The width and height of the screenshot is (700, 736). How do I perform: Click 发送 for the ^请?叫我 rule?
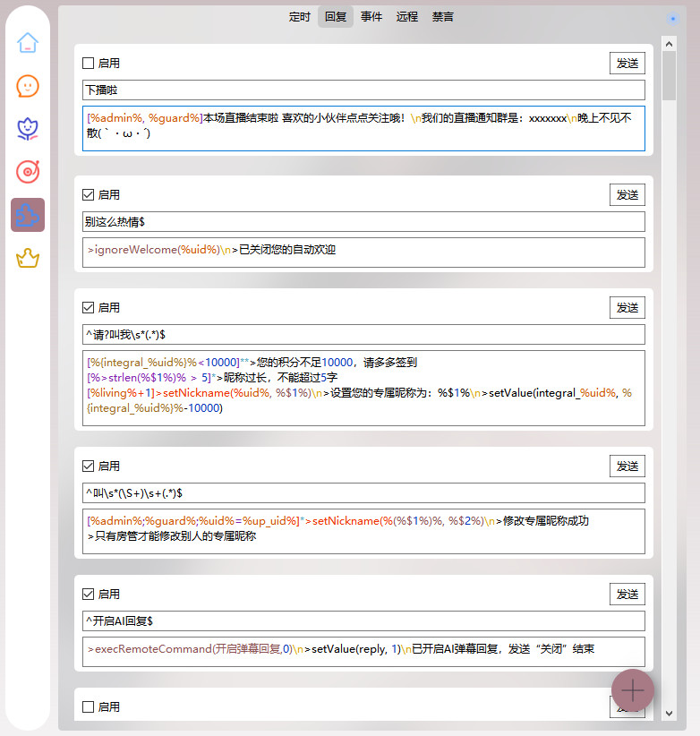[627, 308]
